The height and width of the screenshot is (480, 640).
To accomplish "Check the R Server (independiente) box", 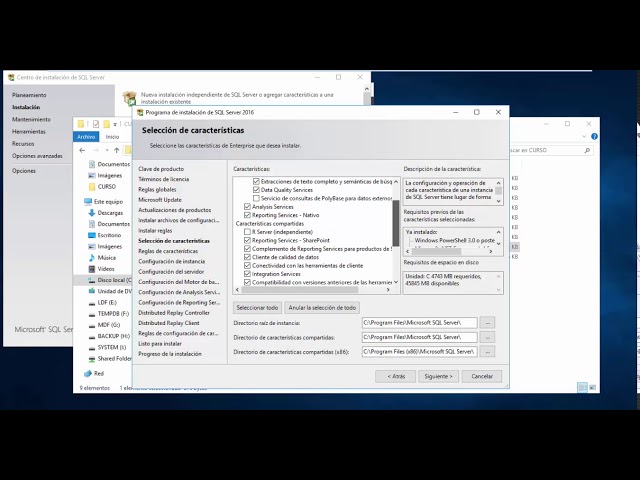I will pyautogui.click(x=247, y=232).
